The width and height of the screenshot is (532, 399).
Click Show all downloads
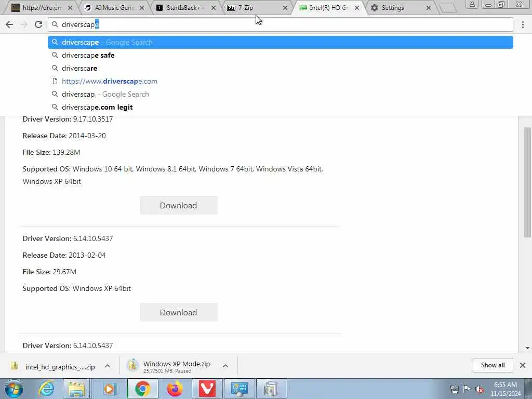(493, 365)
